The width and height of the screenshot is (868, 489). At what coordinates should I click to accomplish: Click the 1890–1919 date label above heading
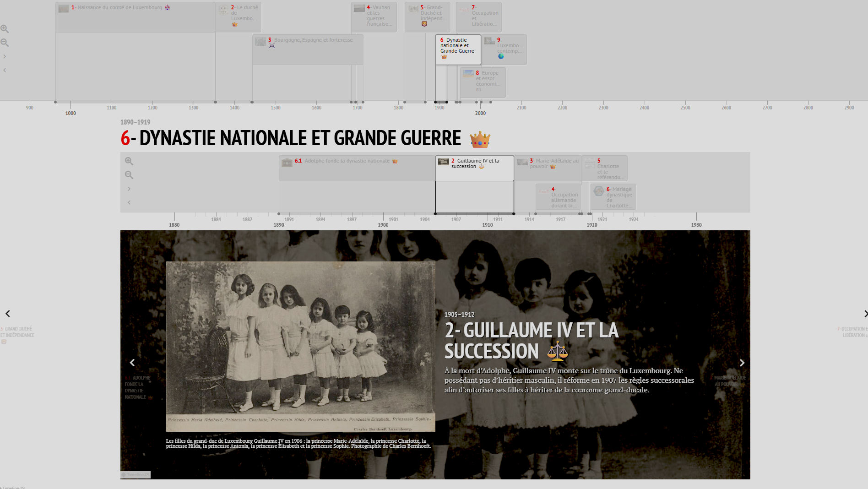coord(135,122)
